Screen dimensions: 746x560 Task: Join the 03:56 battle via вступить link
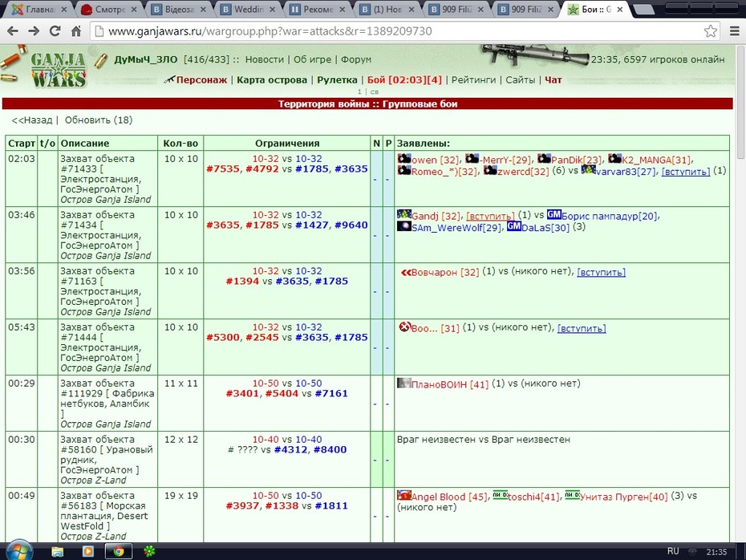[601, 272]
